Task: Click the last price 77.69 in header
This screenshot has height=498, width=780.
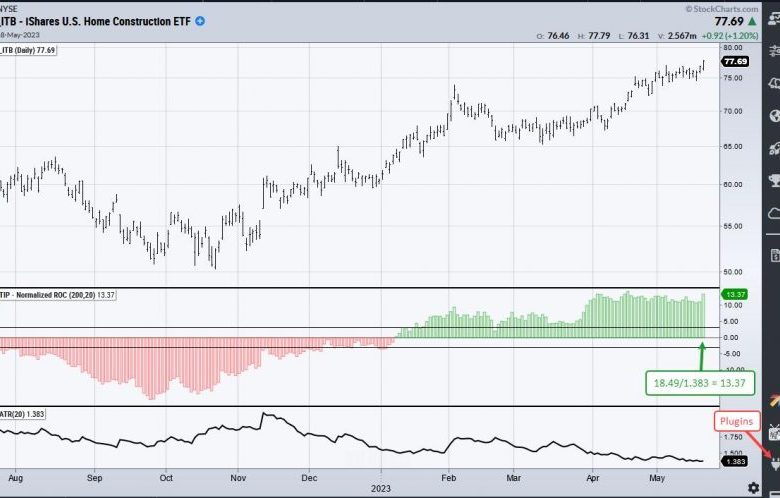Action: [x=729, y=21]
